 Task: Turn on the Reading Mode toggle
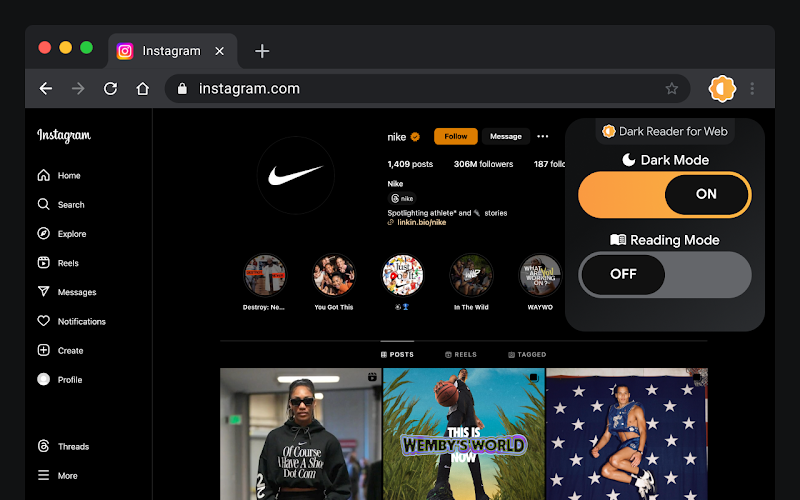[665, 274]
